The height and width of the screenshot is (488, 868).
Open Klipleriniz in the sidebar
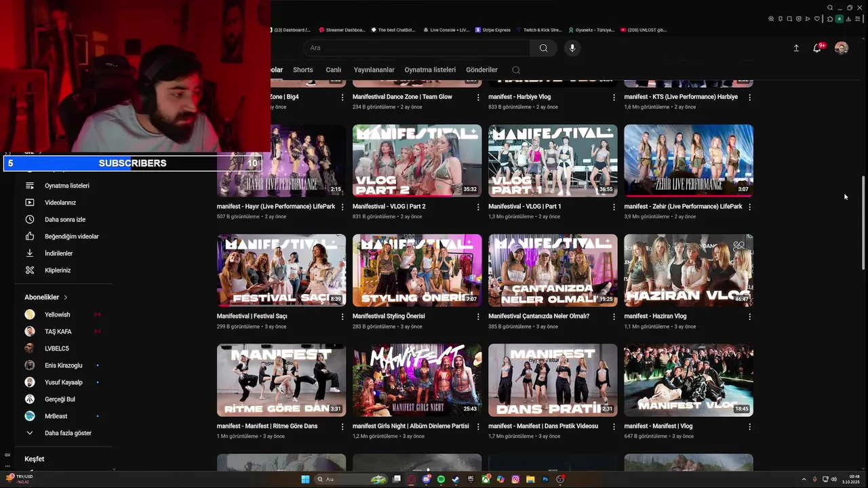[x=58, y=270]
